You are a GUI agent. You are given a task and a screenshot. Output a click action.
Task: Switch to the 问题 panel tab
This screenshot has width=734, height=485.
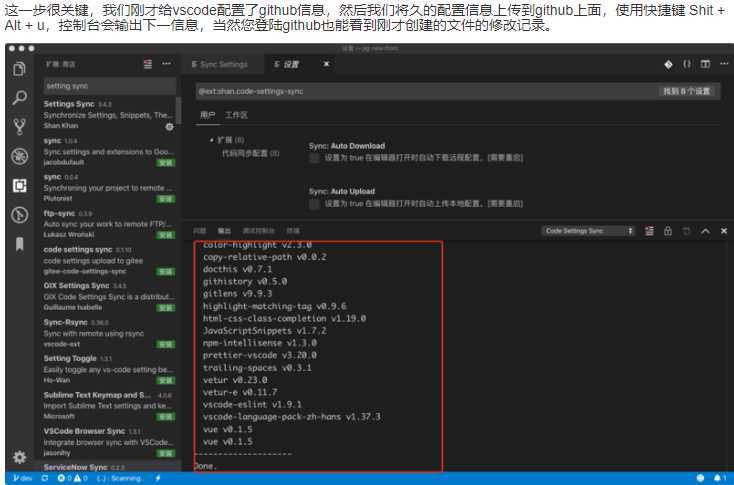[x=199, y=231]
